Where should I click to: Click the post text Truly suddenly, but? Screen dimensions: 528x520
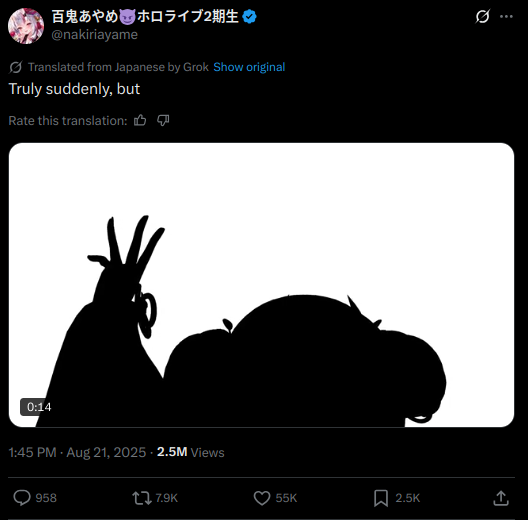click(x=74, y=89)
